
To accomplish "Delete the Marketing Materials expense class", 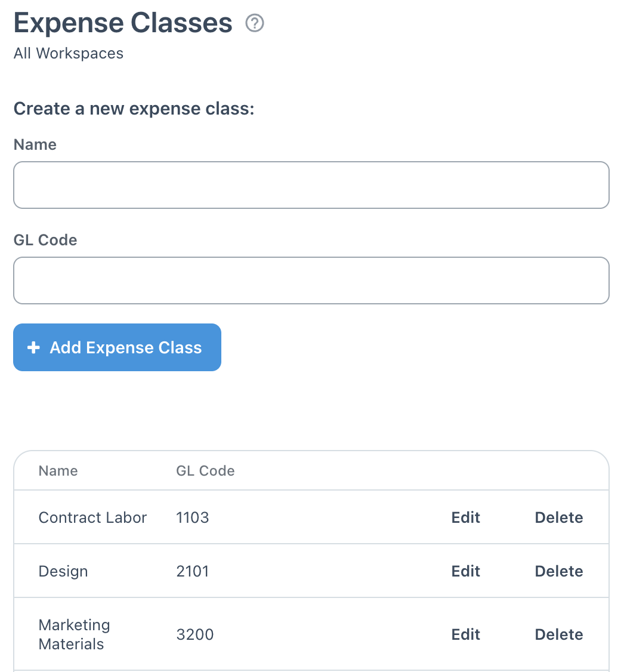I will pyautogui.click(x=559, y=634).
